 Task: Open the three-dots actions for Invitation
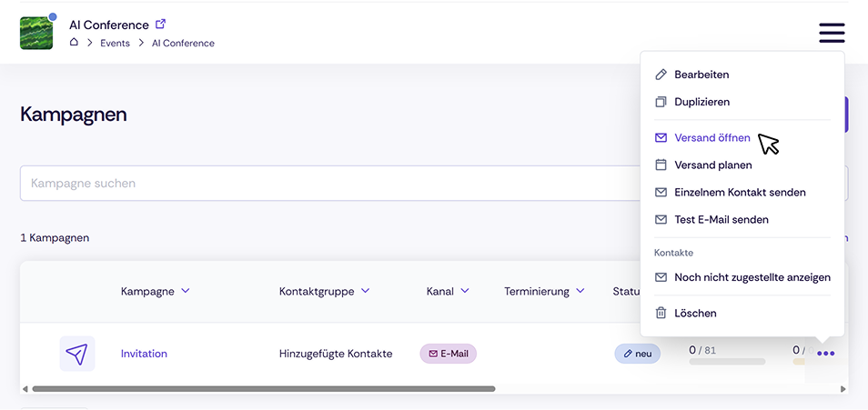[x=825, y=354]
